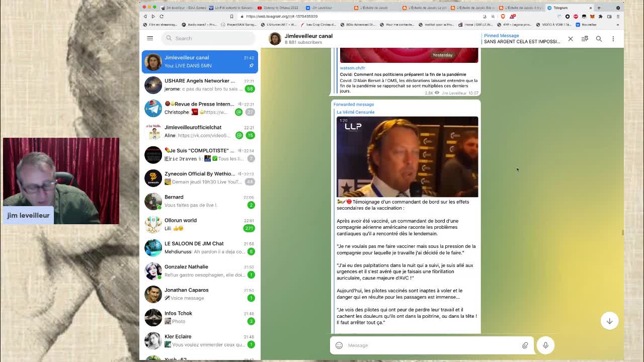Play the pilot testimony video

coord(407,156)
